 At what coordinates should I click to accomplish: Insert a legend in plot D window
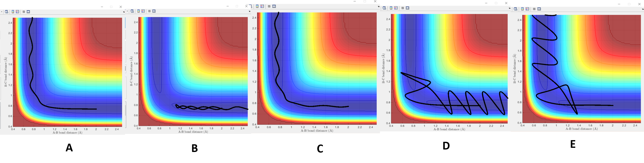(396, 8)
